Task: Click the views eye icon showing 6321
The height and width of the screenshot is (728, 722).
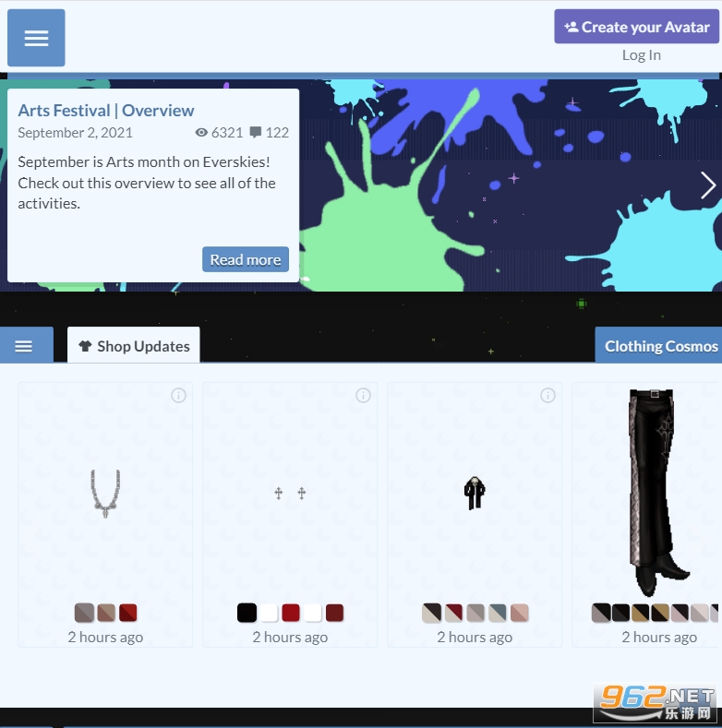Action: click(201, 132)
